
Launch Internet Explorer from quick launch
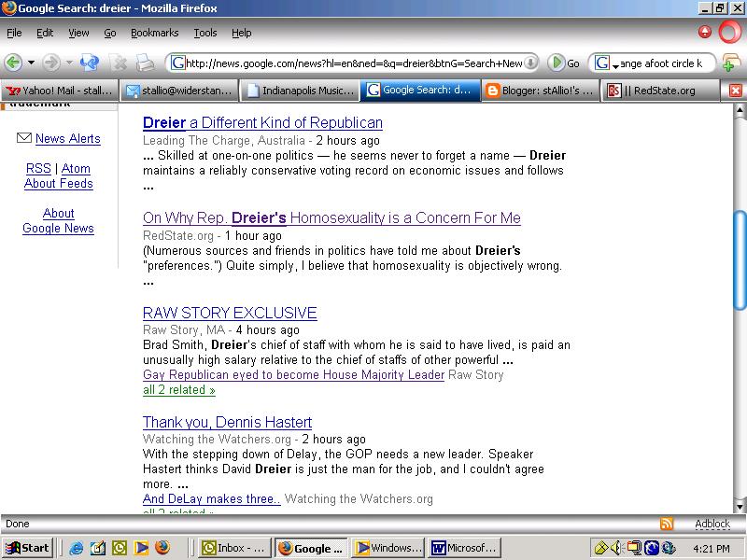point(77,548)
